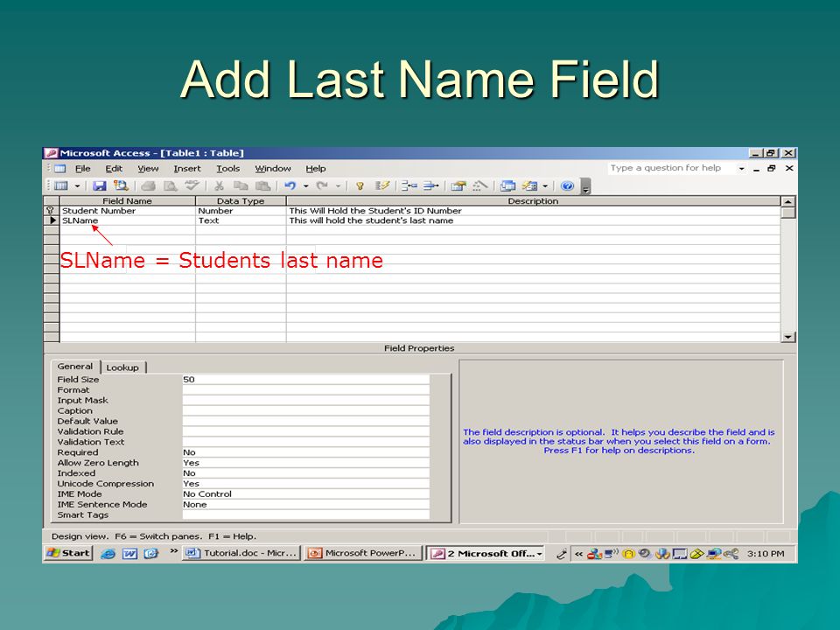Click the Insert Rows icon

(409, 185)
